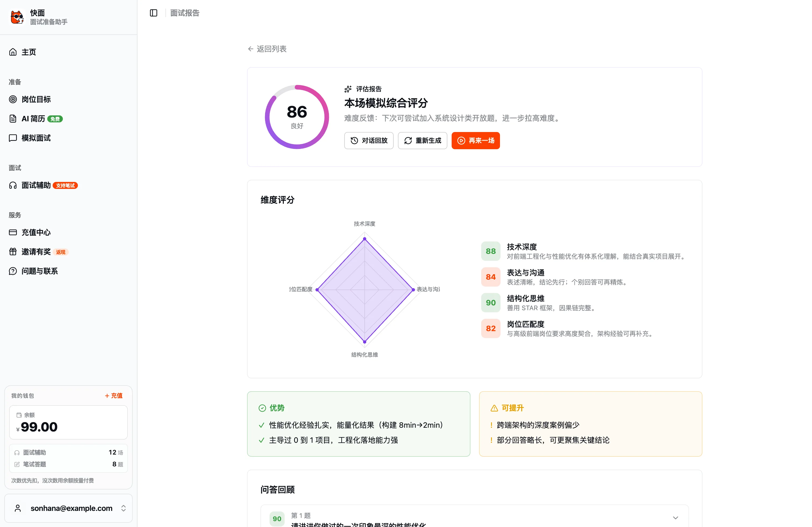Click the 免费 badge next to AI 简历
The image size is (812, 527).
55,119
